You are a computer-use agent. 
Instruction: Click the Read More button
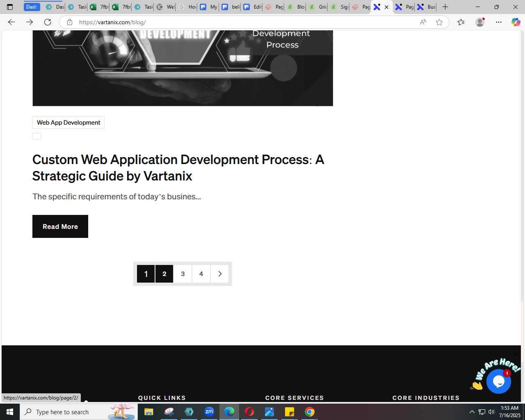coord(60,226)
